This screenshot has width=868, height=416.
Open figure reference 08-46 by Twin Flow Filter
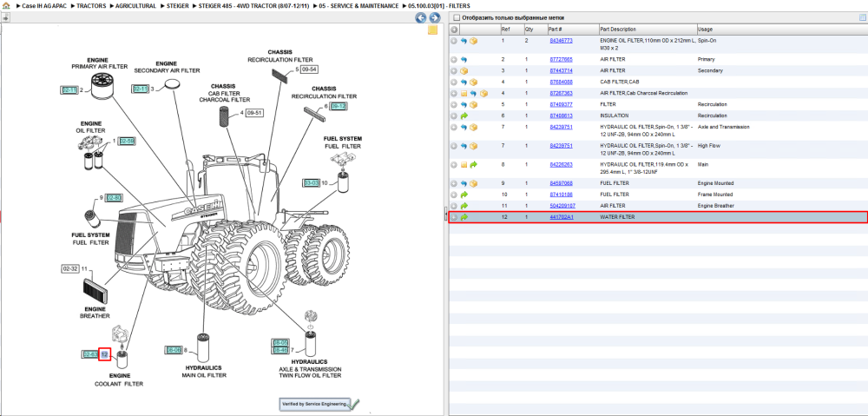pyautogui.click(x=280, y=350)
